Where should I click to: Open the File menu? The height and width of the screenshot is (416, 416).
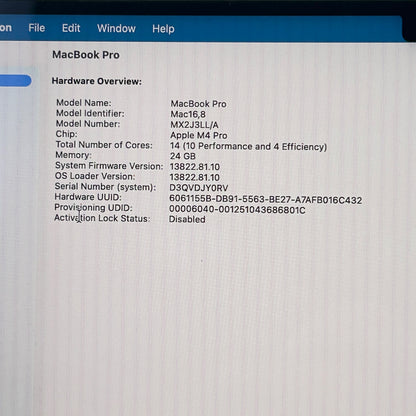point(37,28)
